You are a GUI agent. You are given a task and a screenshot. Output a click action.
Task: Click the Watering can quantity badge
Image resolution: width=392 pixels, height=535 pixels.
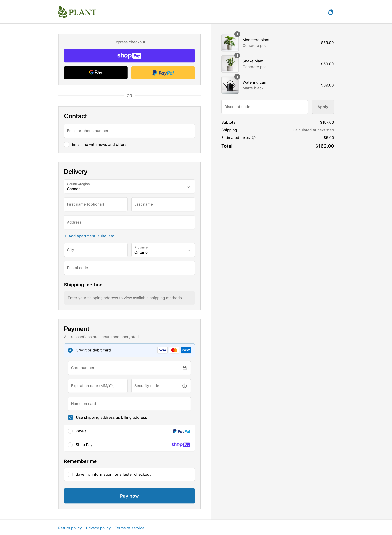click(237, 77)
